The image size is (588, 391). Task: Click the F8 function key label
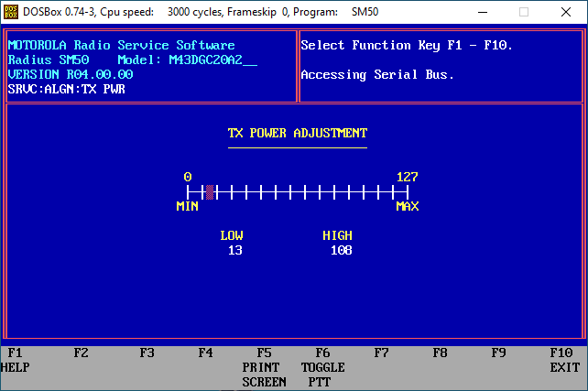click(x=440, y=353)
